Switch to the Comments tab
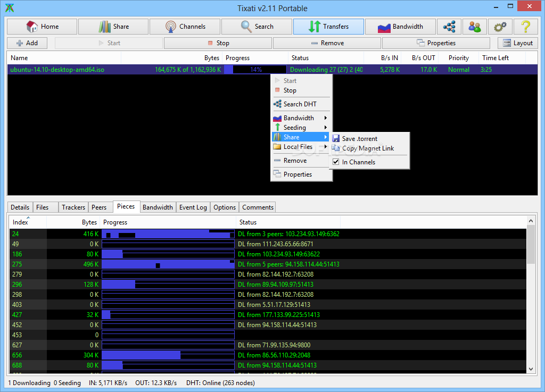 coord(258,207)
